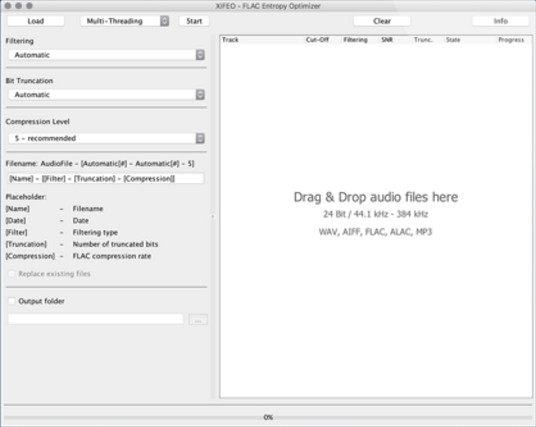The image size is (536, 427).
Task: Toggle Replace existing files checkbox
Action: tap(12, 273)
